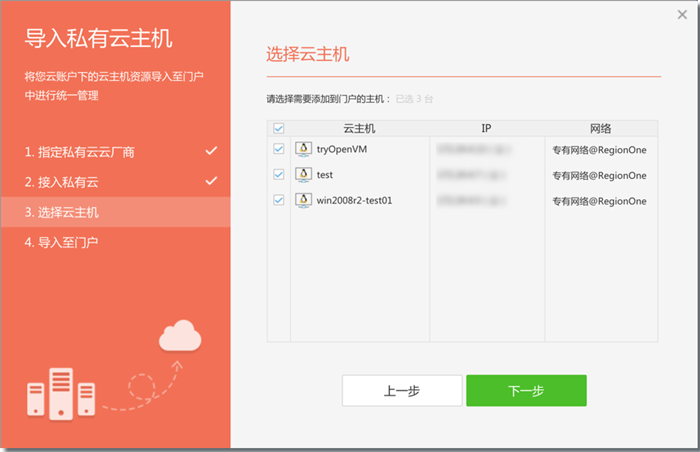Click the Linux icon beside tryOpenVM
The image size is (700, 452).
(304, 149)
